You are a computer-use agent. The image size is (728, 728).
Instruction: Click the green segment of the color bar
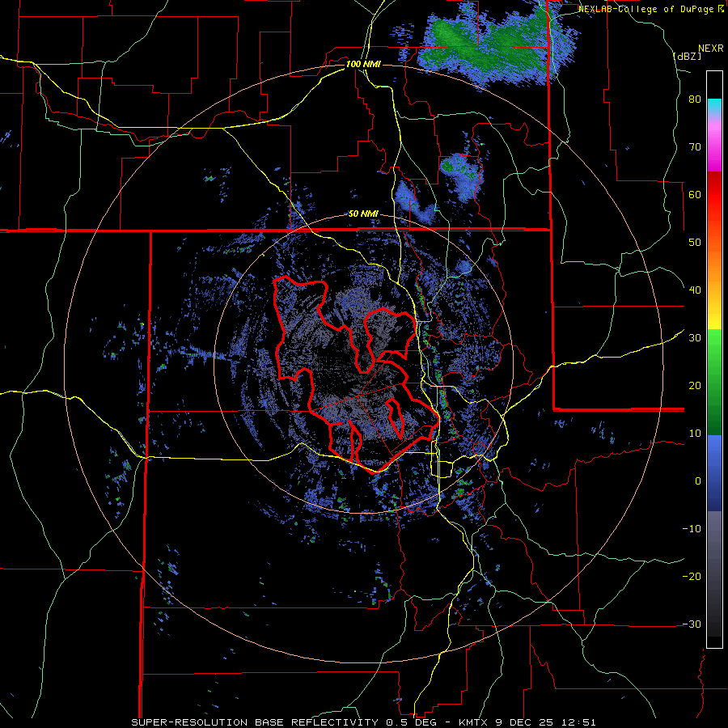click(x=714, y=382)
